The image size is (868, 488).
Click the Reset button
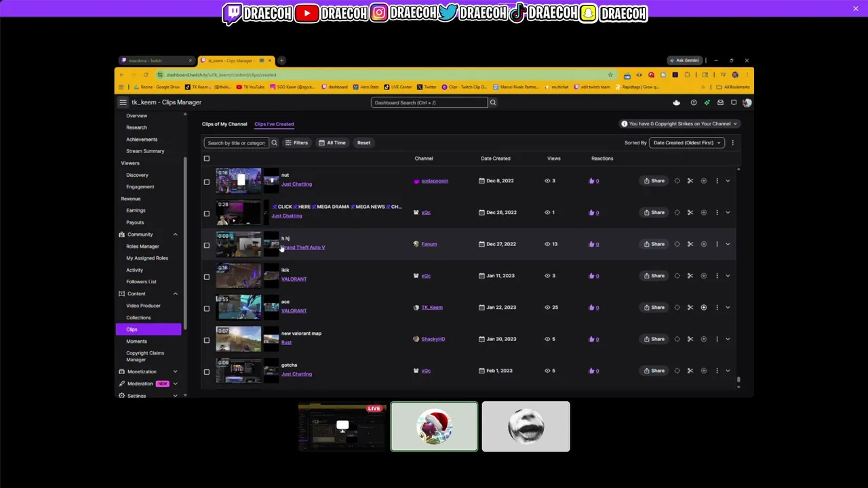tap(363, 143)
